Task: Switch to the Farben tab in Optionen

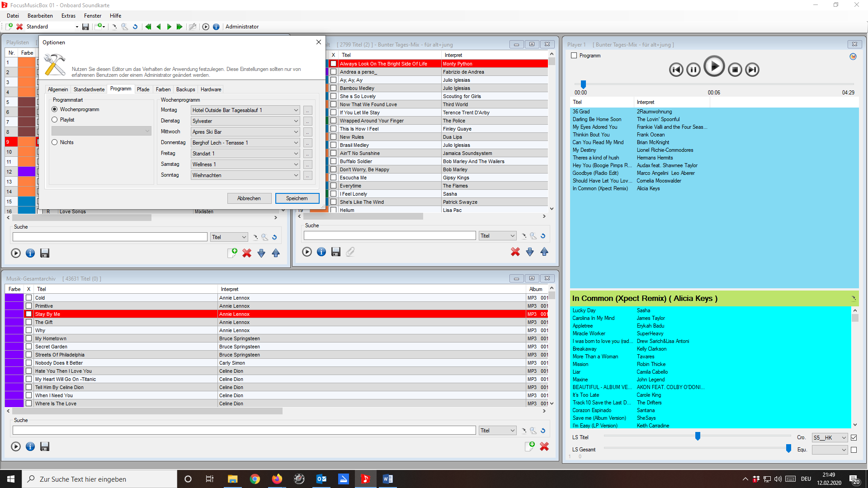Action: point(163,89)
